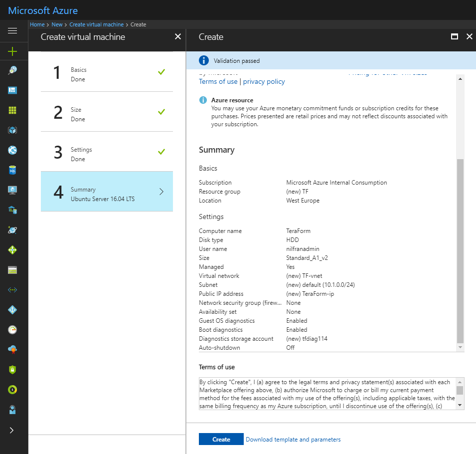The image size is (476, 454).
Task: Click the Create breadcrumb item
Action: click(138, 24)
